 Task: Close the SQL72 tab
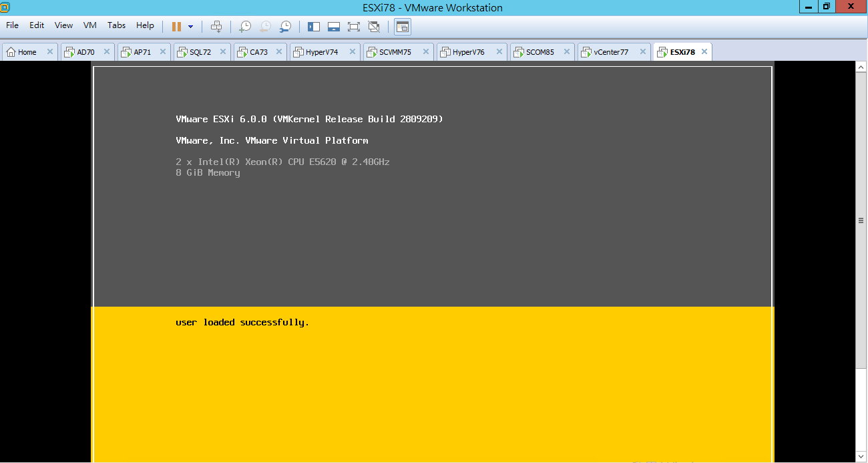click(224, 52)
